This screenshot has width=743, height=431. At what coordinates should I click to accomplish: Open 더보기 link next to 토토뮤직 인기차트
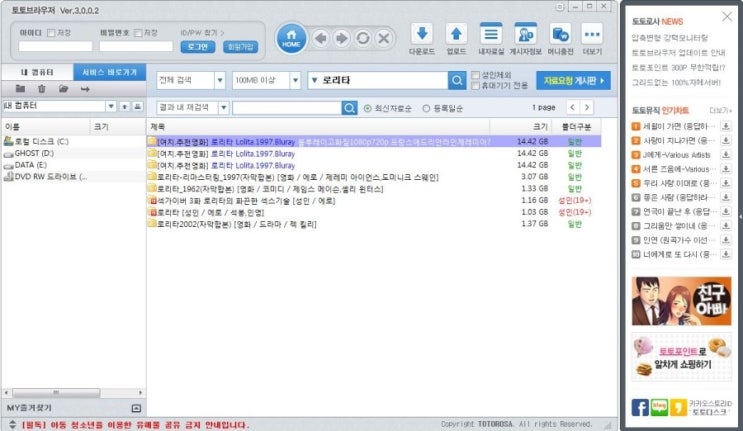click(720, 110)
